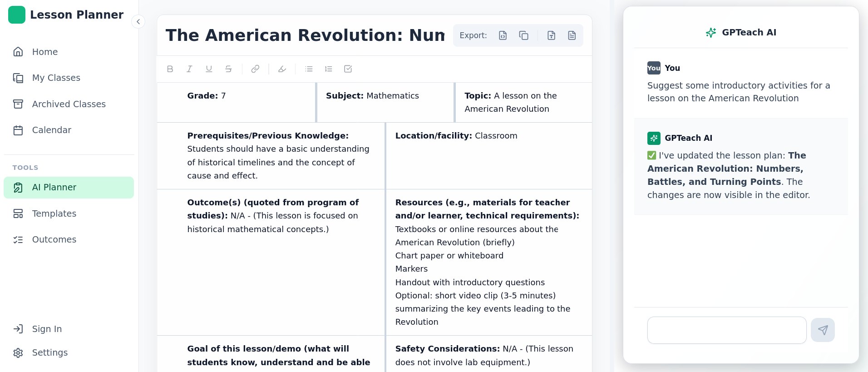
Task: Select AI Planner under Tools
Action: pos(69,188)
